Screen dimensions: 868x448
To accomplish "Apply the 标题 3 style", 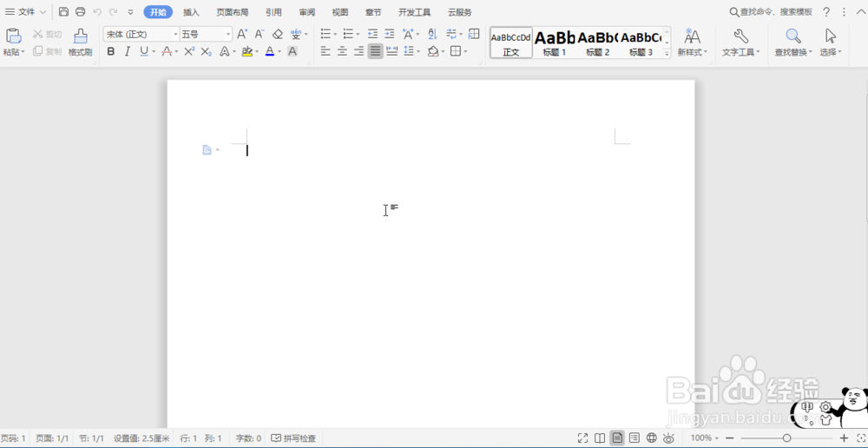I will [x=641, y=43].
